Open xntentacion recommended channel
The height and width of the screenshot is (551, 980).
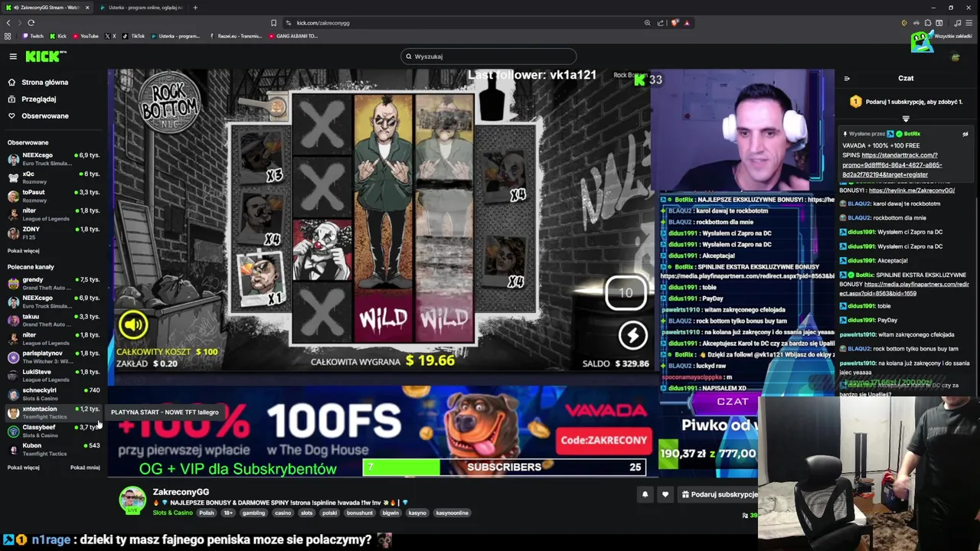tap(54, 412)
